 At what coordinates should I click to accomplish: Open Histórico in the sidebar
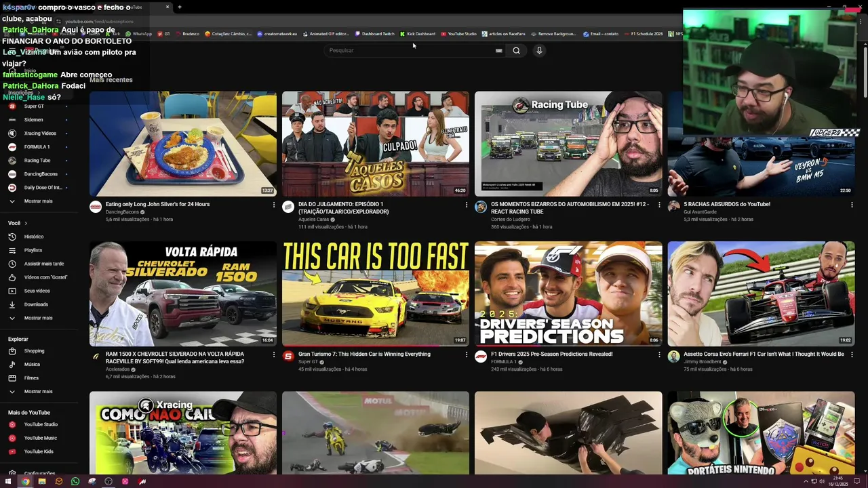click(34, 237)
